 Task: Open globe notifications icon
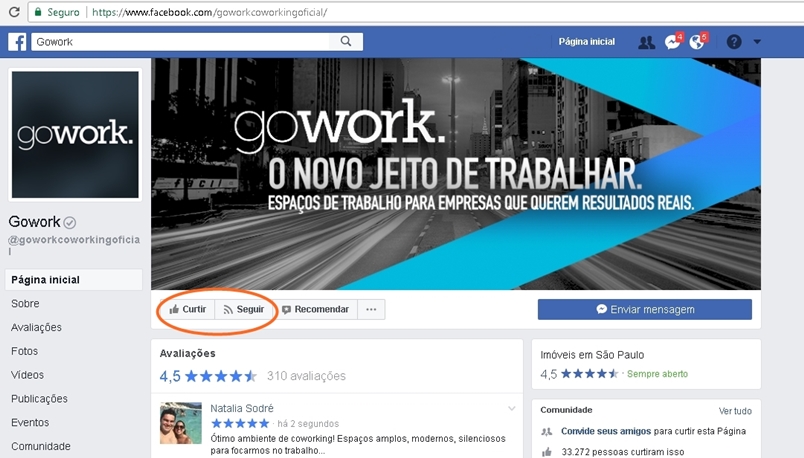click(x=697, y=42)
